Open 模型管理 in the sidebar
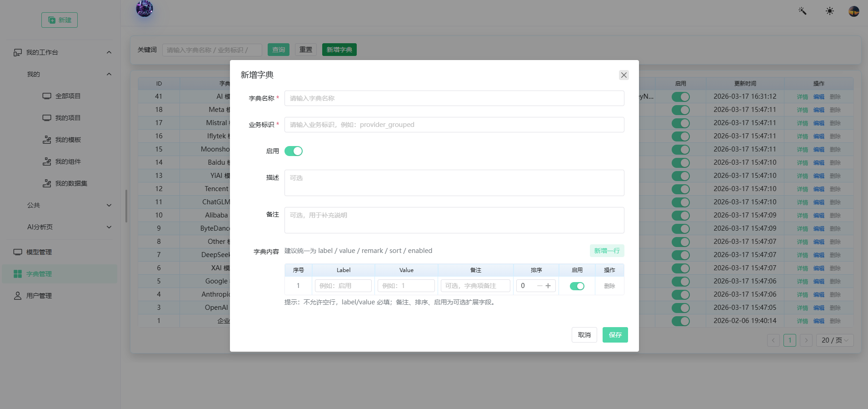This screenshot has height=409, width=868. point(60,252)
